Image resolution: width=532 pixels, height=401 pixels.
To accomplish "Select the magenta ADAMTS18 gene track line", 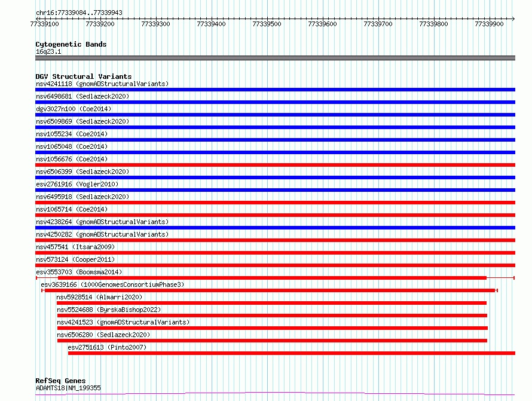I will [x=275, y=394].
